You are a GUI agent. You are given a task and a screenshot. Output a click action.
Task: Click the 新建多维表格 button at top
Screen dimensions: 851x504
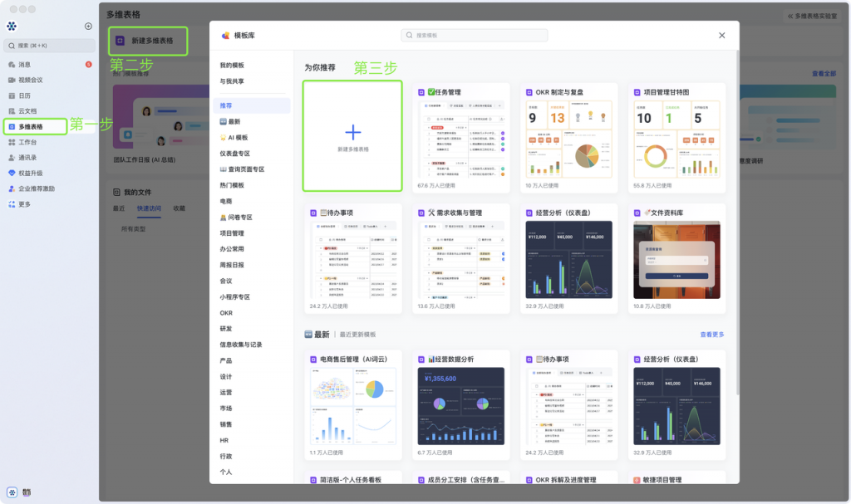click(x=148, y=41)
